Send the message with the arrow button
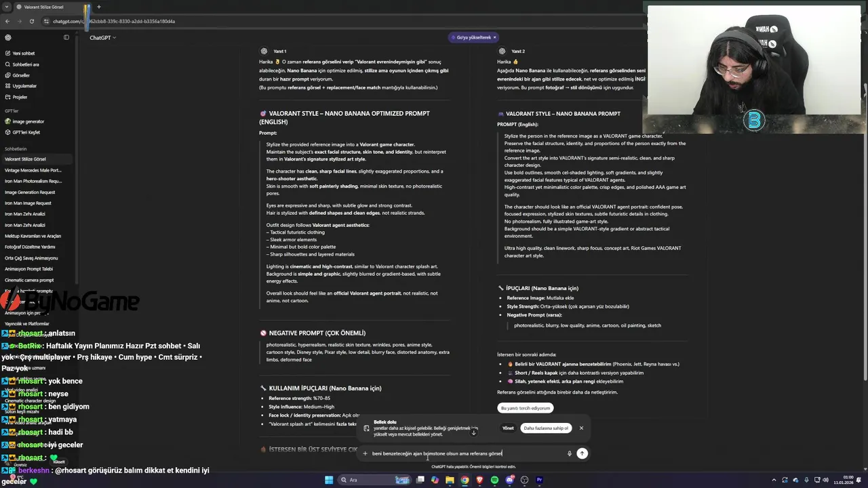868x488 pixels. tap(582, 453)
